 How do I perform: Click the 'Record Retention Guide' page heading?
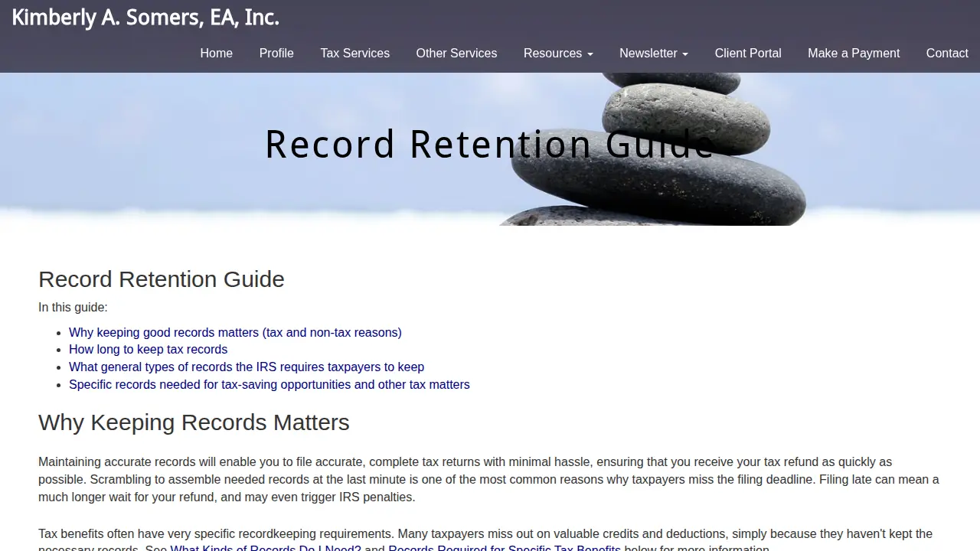(162, 279)
